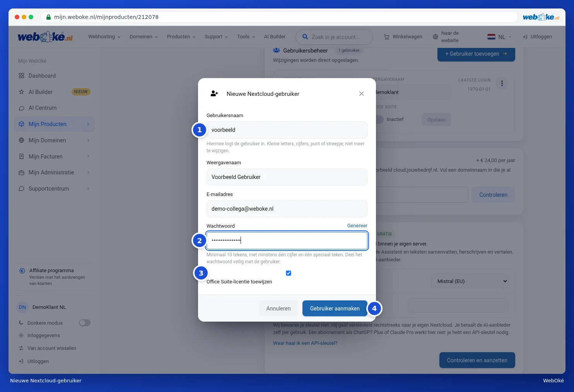Click the Gebruiker toevoegen button
Screen dimensions: 574x392
(476, 54)
